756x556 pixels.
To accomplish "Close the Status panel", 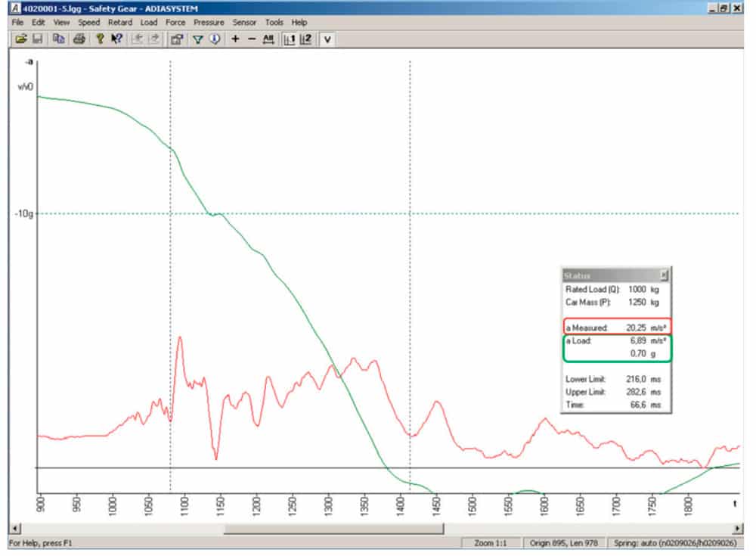I will click(x=664, y=275).
